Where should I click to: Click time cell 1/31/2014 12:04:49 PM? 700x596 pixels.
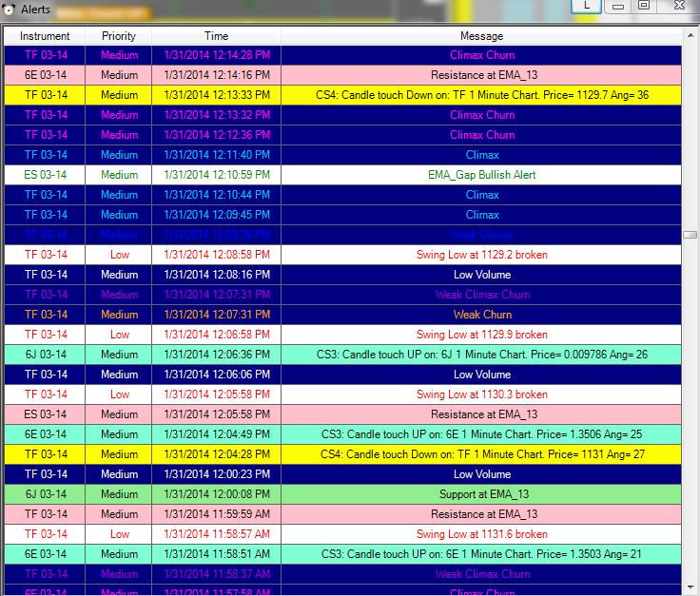(217, 434)
